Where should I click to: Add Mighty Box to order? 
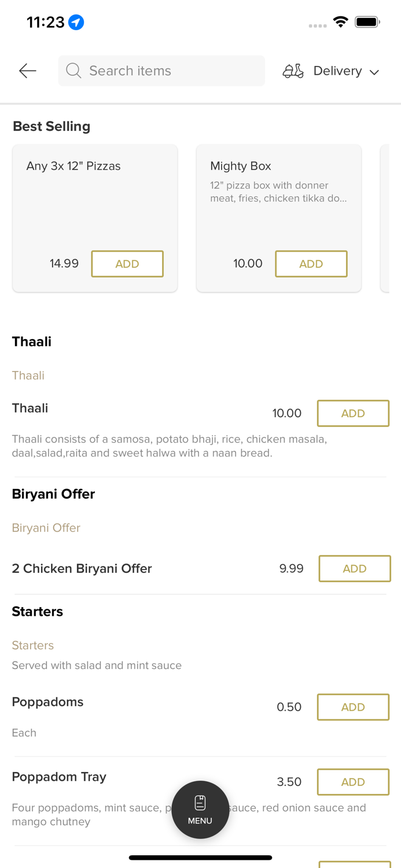tap(311, 264)
